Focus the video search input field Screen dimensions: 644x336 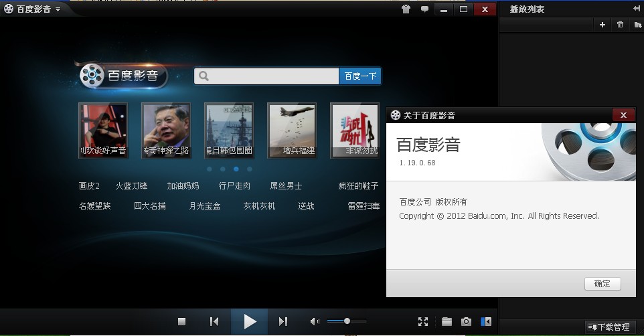click(x=266, y=76)
